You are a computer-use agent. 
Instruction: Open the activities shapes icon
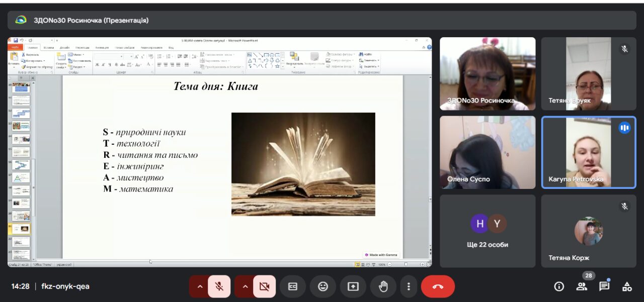point(627,286)
